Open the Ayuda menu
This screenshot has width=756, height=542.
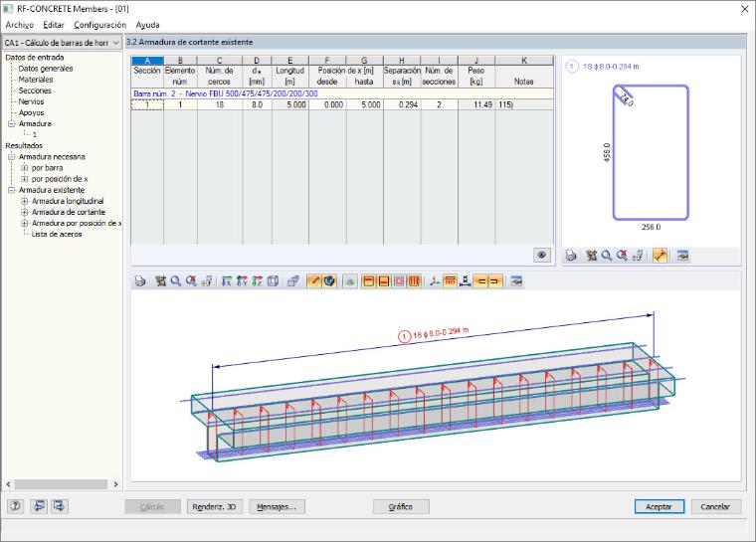tap(147, 25)
